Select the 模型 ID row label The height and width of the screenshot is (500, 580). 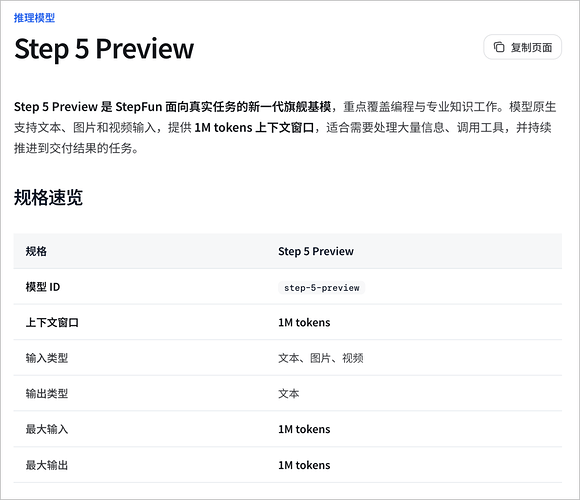pos(43,287)
